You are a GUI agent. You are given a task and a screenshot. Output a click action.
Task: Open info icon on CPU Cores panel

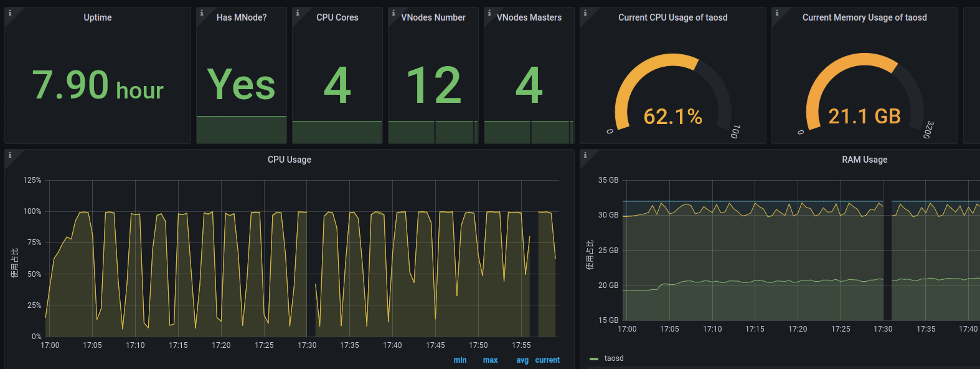[x=298, y=12]
